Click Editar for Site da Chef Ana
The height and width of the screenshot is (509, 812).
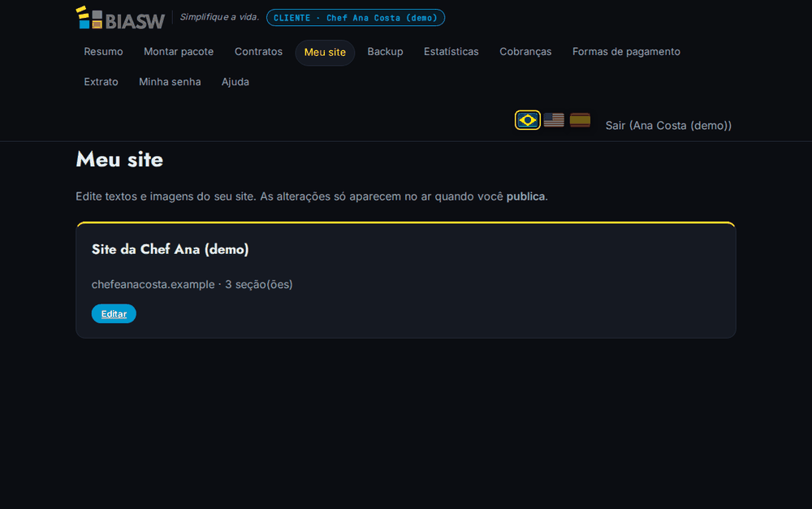[x=114, y=314]
